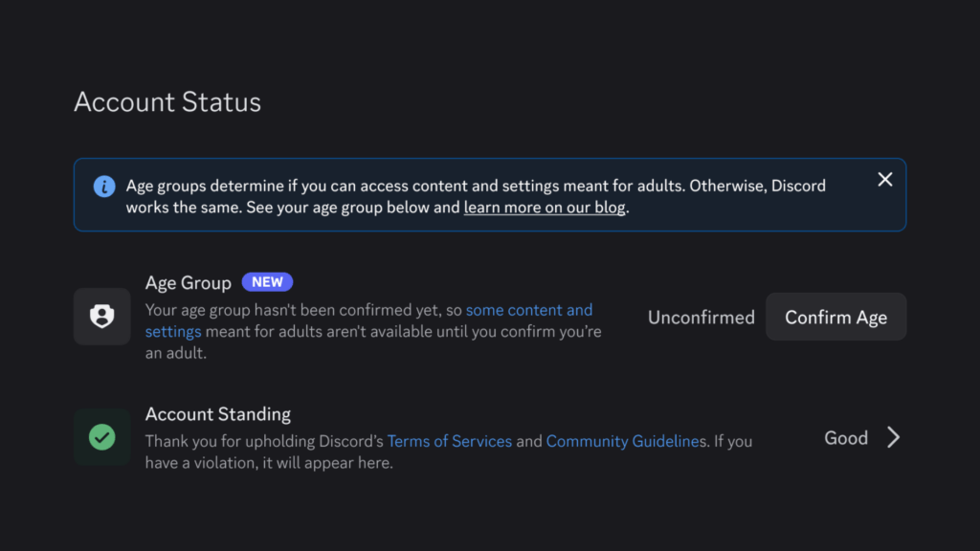Click the age groups banner message text

coord(476,196)
